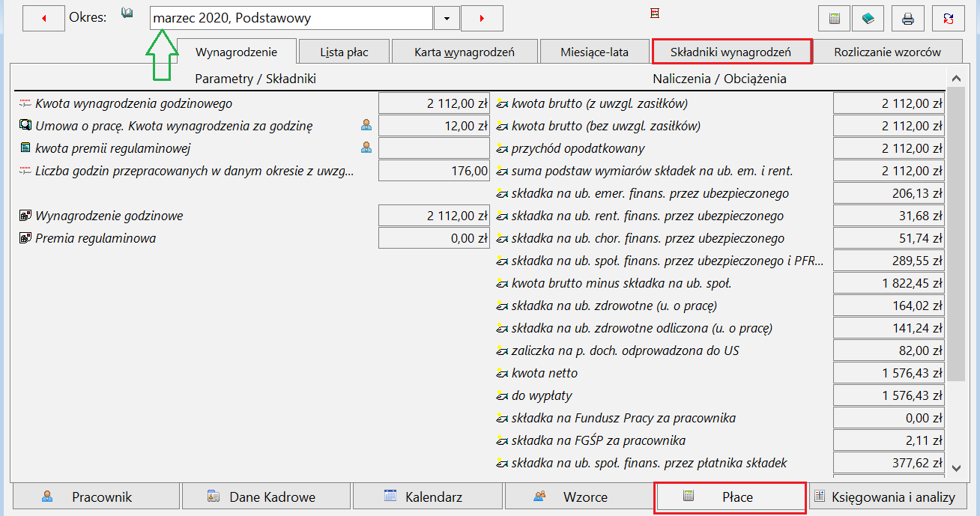Open the Księgowania i analizy section

click(888, 497)
